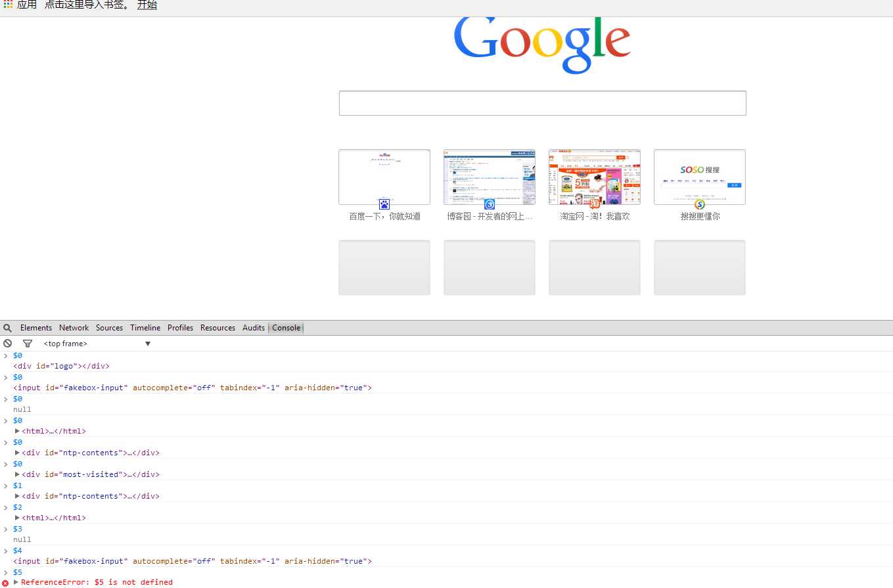The width and height of the screenshot is (893, 588).
Task: Expand the ntp-contents div under $1
Action: [17, 496]
